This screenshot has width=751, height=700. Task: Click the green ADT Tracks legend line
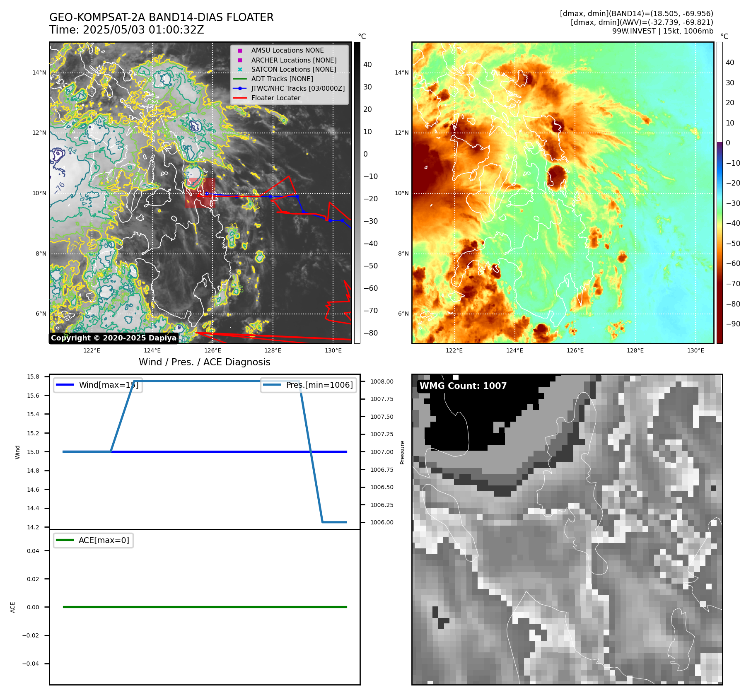pyautogui.click(x=240, y=79)
